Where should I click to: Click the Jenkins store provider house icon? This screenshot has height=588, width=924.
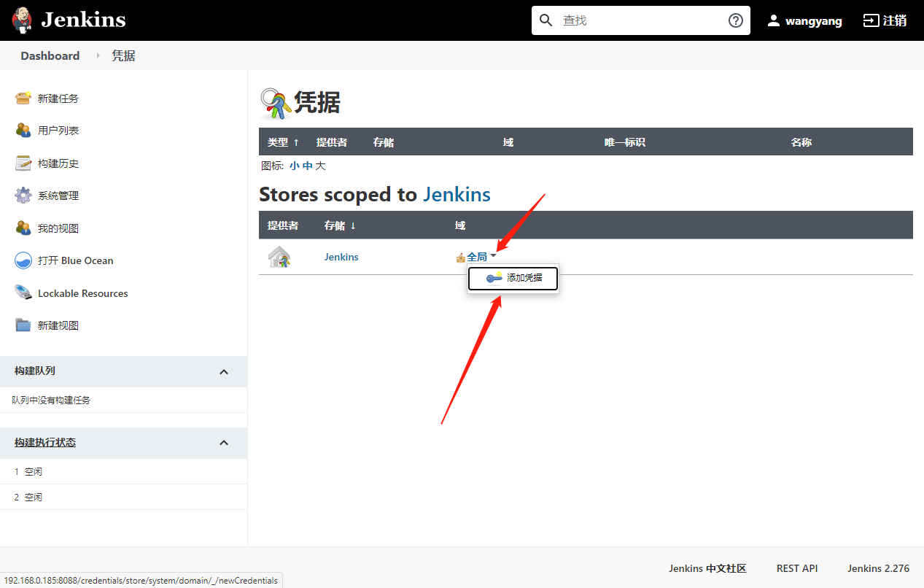pos(279,257)
